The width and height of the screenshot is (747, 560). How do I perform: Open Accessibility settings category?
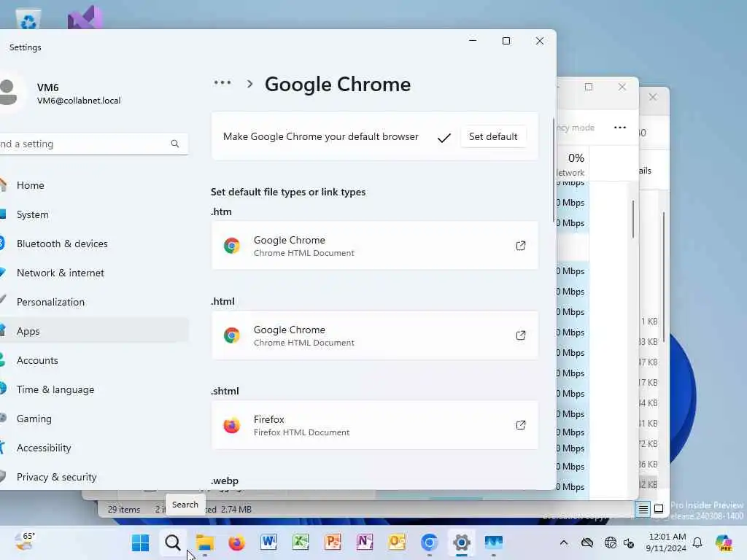pos(93,448)
